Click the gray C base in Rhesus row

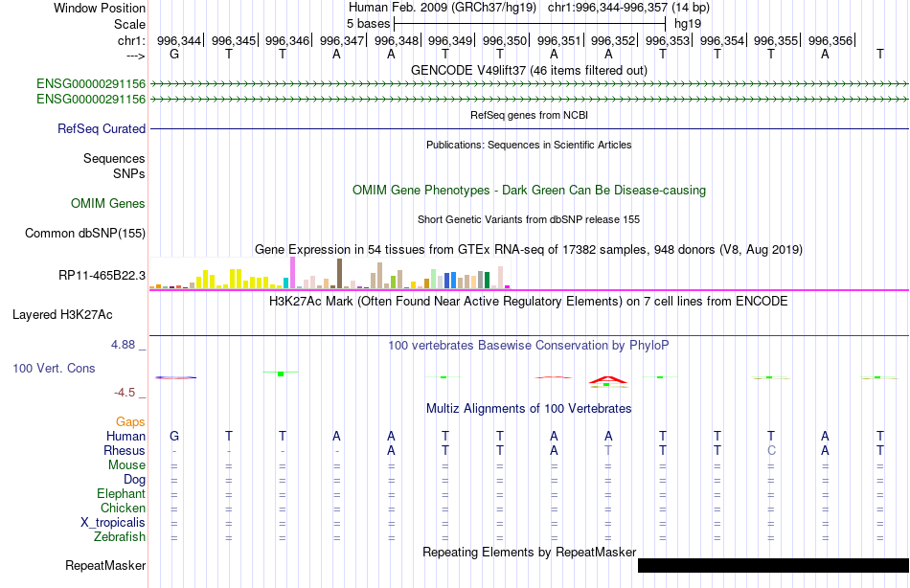click(771, 450)
